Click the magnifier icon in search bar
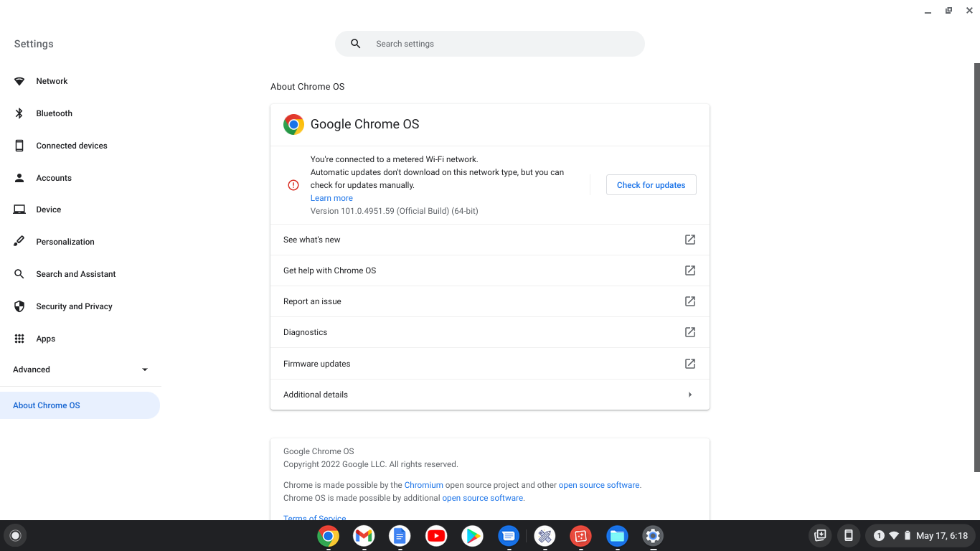 pos(355,44)
